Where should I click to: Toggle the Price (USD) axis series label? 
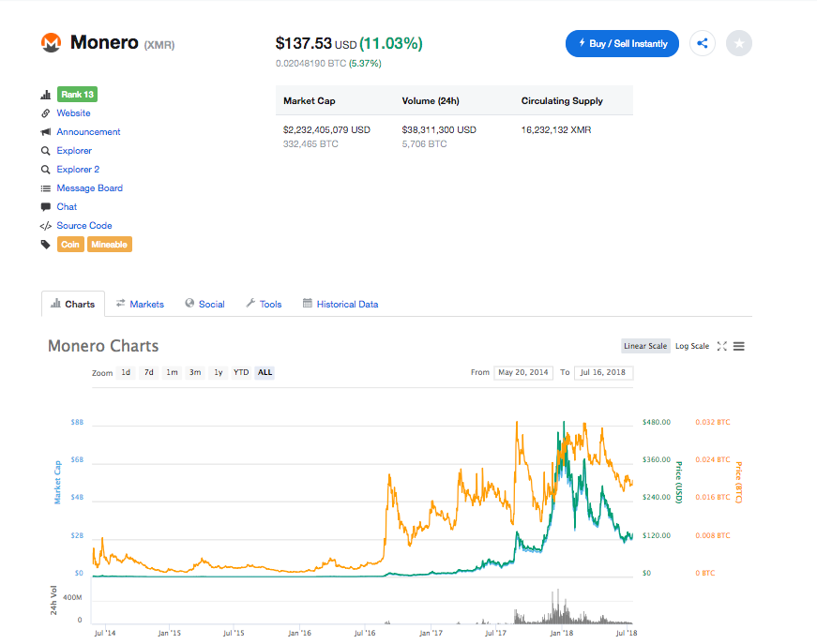679,482
